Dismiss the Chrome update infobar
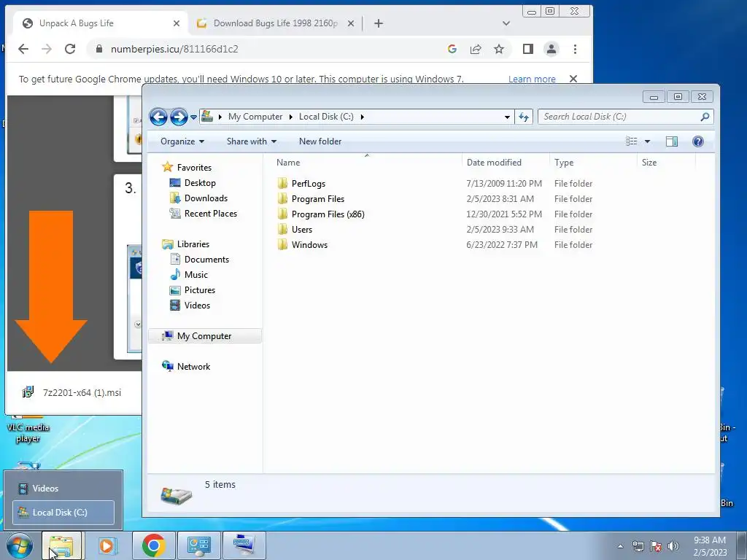This screenshot has height=560, width=747. pos(573,79)
